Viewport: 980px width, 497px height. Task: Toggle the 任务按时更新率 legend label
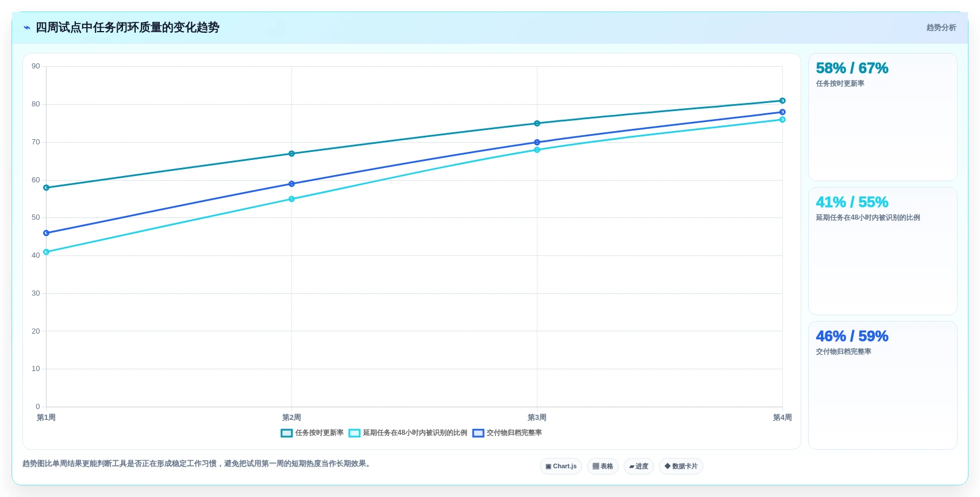[x=319, y=433]
